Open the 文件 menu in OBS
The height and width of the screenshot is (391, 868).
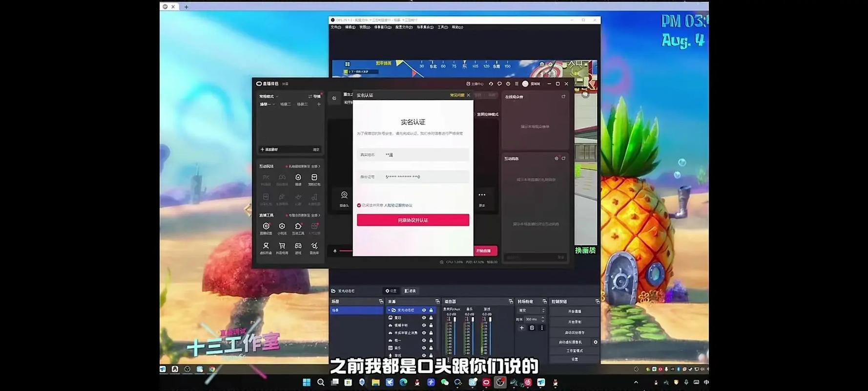click(336, 27)
